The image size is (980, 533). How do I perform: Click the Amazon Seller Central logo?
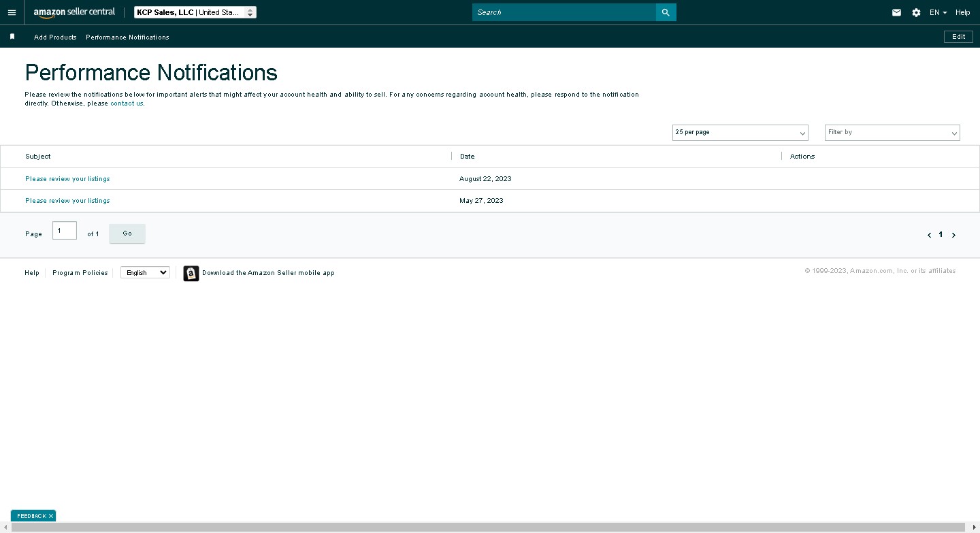point(74,12)
